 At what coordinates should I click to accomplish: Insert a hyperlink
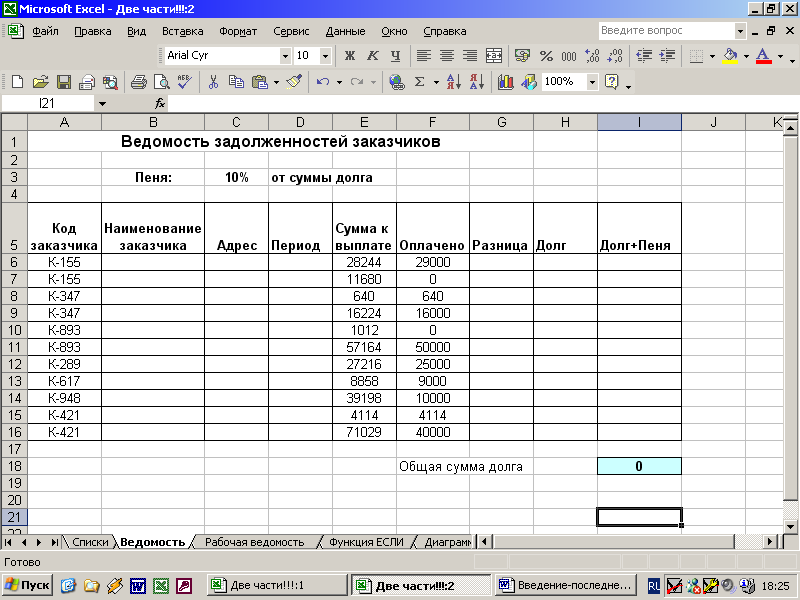pyautogui.click(x=396, y=82)
